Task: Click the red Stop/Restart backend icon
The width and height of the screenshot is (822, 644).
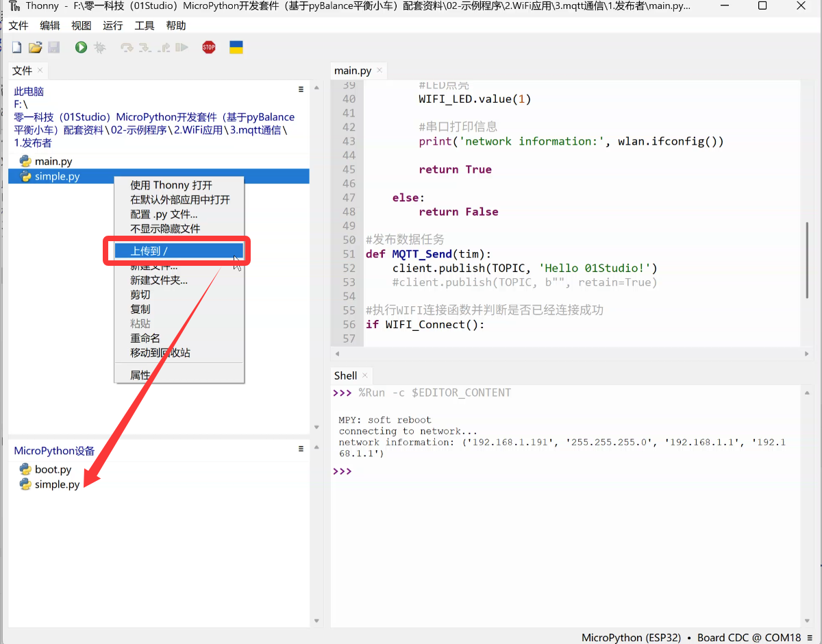Action: [209, 47]
